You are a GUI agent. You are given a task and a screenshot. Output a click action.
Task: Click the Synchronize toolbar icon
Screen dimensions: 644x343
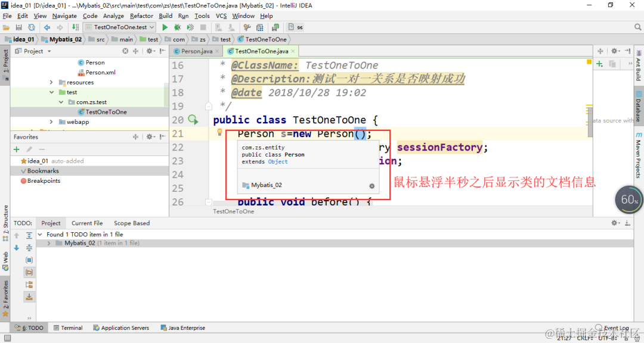tap(32, 27)
